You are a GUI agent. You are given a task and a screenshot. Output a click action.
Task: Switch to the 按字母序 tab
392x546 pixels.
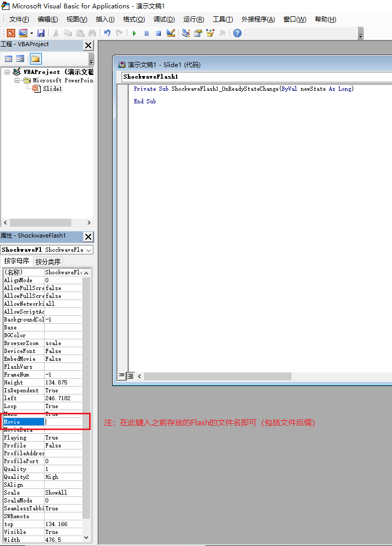[17, 261]
